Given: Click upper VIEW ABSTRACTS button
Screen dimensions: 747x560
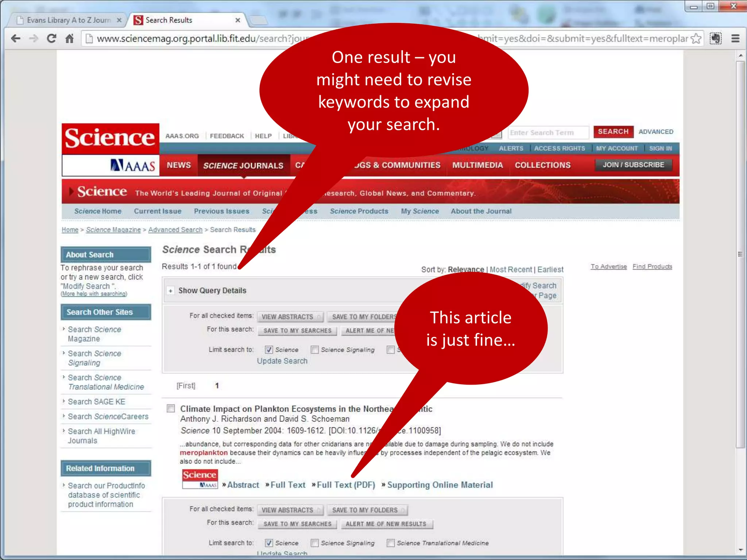Looking at the screenshot, I should tap(290, 317).
